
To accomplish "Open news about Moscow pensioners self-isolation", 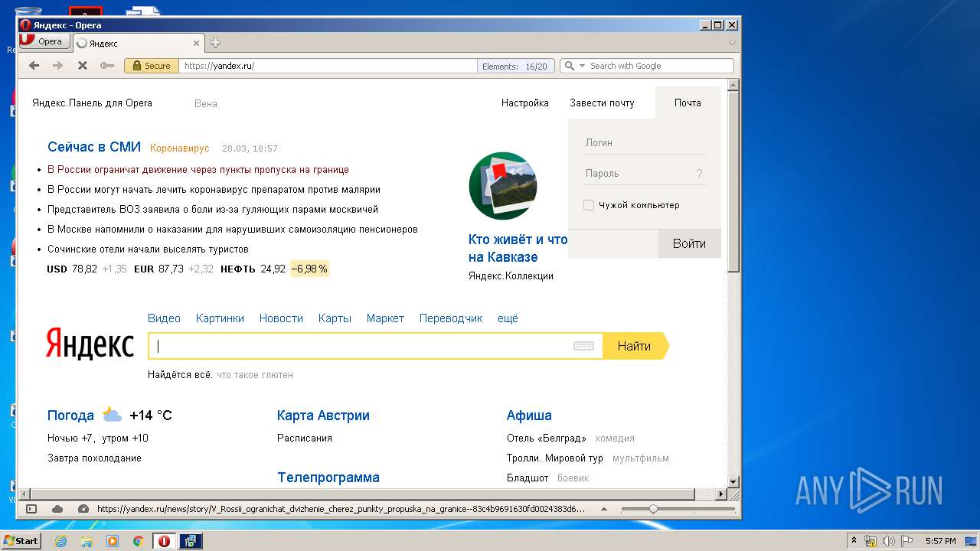I will click(x=233, y=230).
